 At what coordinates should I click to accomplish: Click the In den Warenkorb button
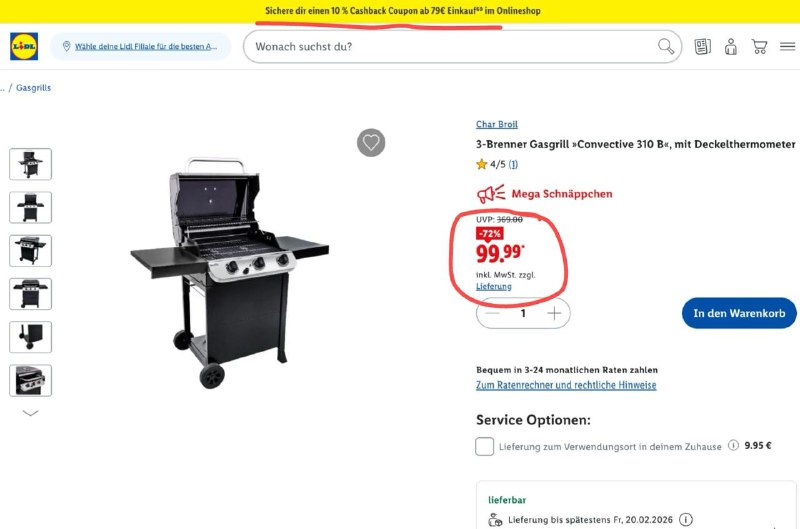(739, 313)
